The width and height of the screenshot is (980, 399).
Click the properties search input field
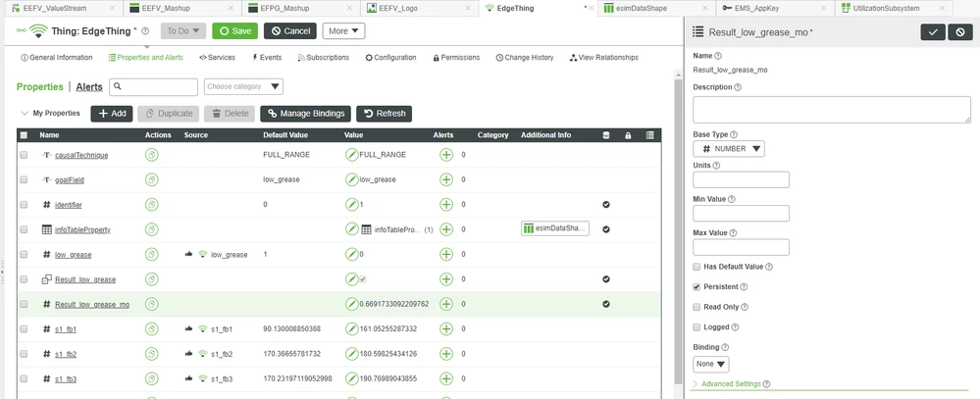pyautogui.click(x=153, y=87)
